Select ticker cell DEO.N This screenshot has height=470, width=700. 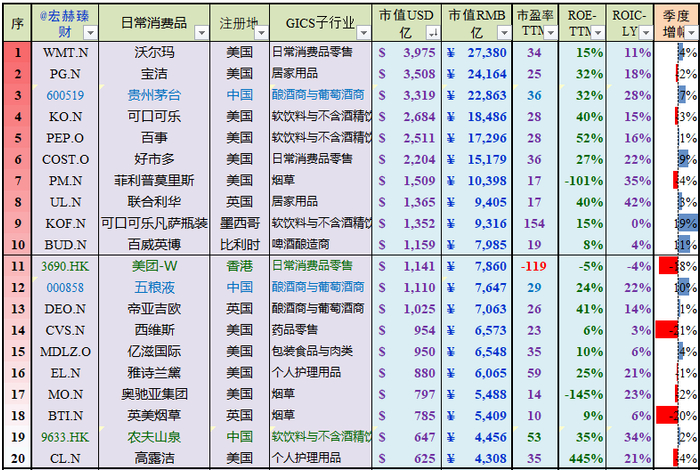pos(65,309)
